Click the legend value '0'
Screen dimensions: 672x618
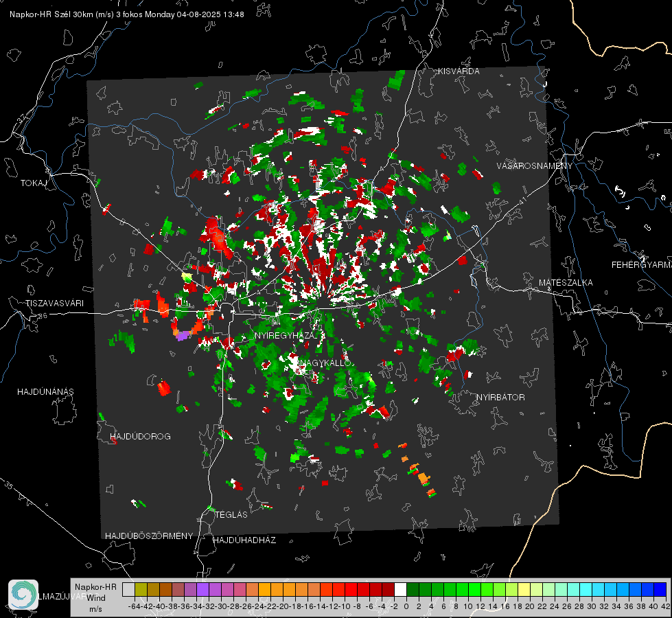[406, 606]
